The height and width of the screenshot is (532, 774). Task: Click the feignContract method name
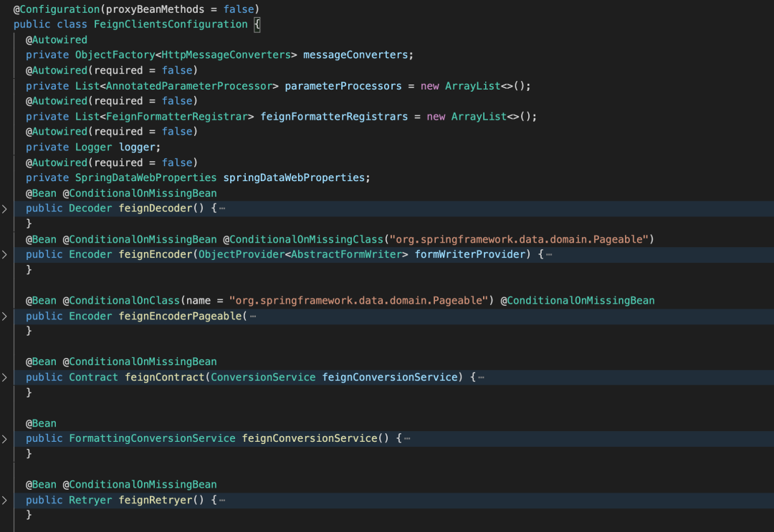164,377
